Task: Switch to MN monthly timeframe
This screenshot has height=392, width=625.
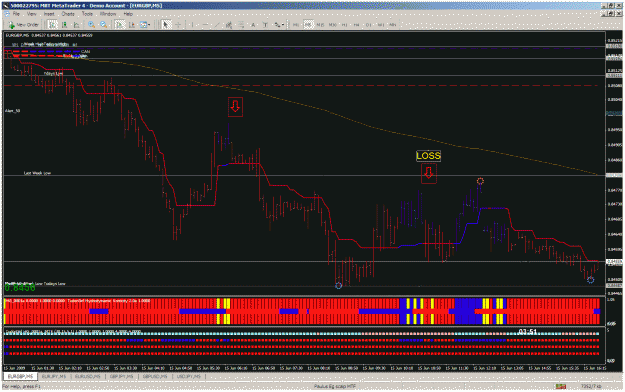Action: [x=393, y=25]
